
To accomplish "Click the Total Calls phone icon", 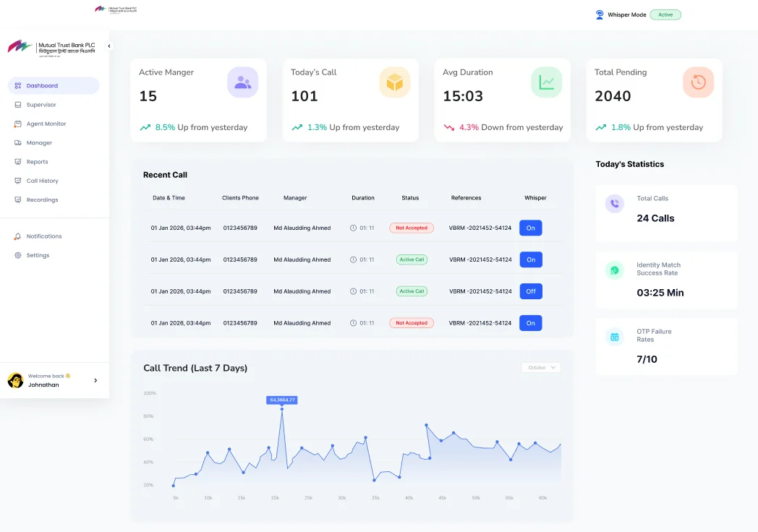I will pyautogui.click(x=615, y=204).
